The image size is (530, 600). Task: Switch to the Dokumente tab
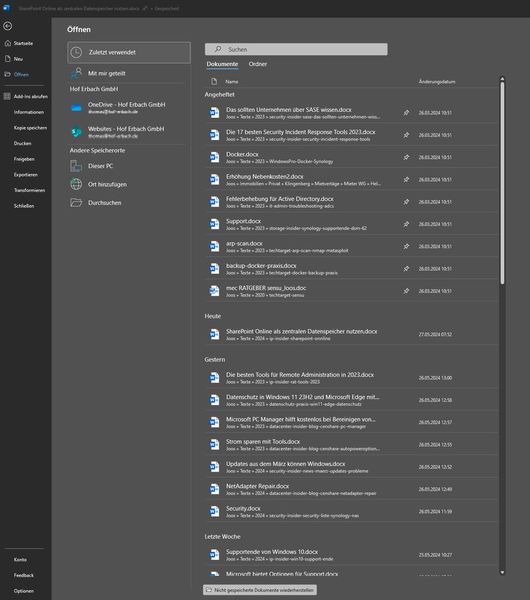(x=222, y=64)
